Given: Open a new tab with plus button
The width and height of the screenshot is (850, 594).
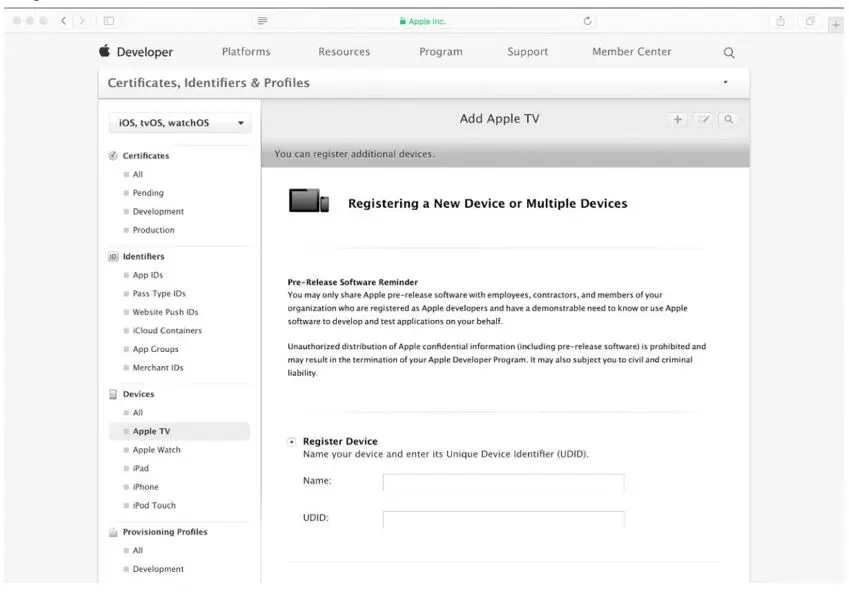Looking at the screenshot, I should pyautogui.click(x=836, y=24).
